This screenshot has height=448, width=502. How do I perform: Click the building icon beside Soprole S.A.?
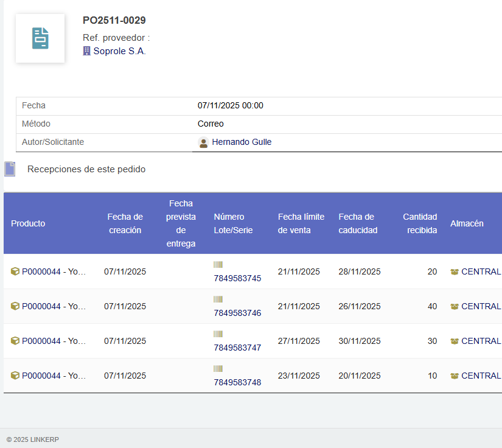(x=86, y=51)
